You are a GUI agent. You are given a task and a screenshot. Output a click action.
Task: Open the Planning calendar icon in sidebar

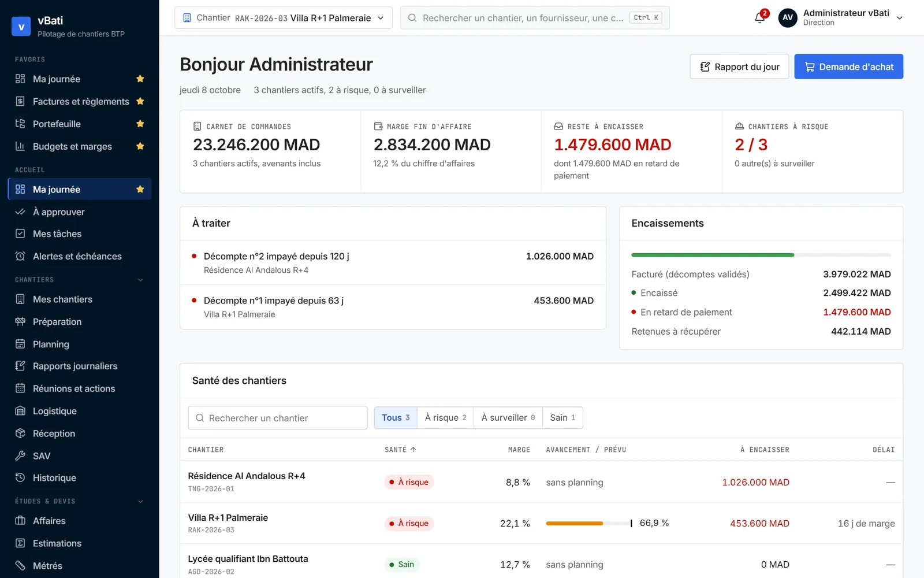tap(20, 344)
